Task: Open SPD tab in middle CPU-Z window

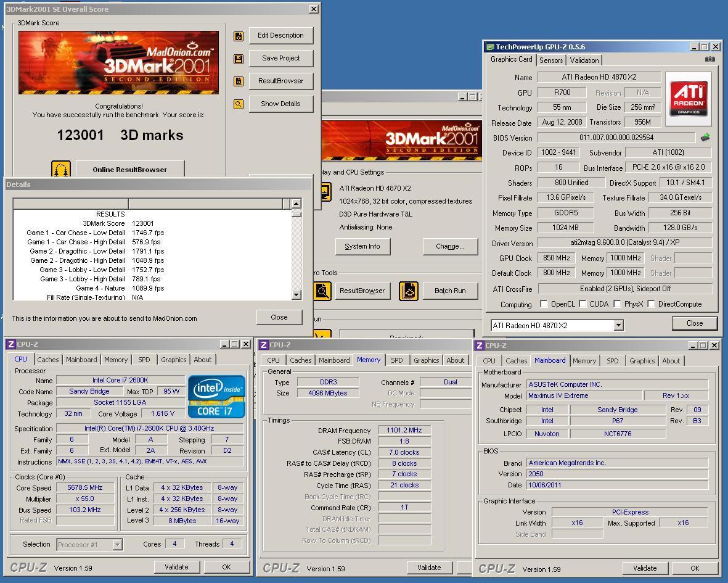Action: [396, 360]
